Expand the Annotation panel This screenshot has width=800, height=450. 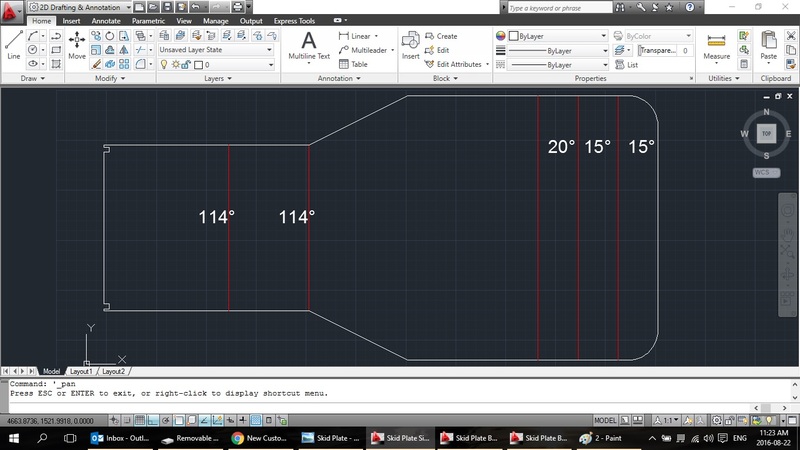coord(339,78)
